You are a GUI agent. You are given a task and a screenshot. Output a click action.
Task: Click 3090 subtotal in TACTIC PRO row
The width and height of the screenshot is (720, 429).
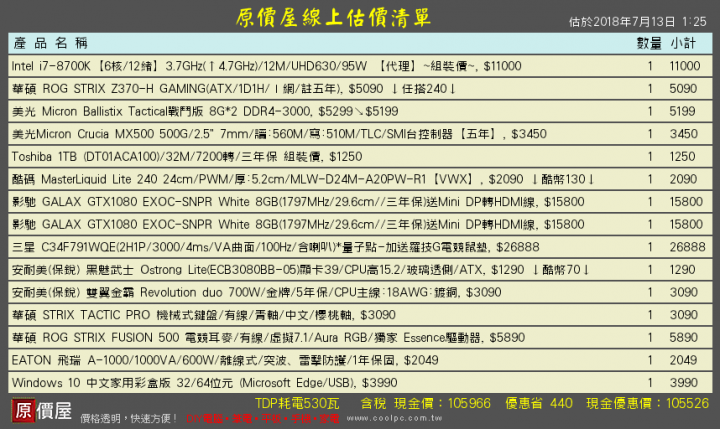[684, 315]
